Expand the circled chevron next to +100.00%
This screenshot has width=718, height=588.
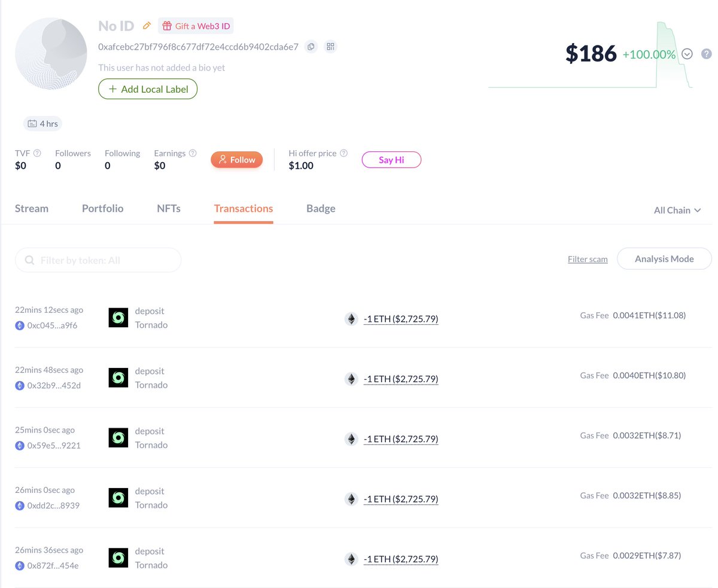click(x=687, y=54)
